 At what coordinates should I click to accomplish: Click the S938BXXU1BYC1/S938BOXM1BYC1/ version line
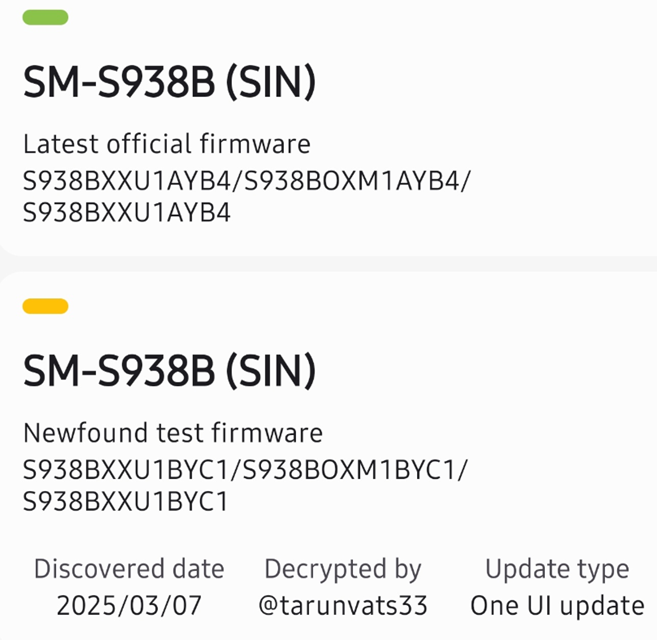coord(245,469)
